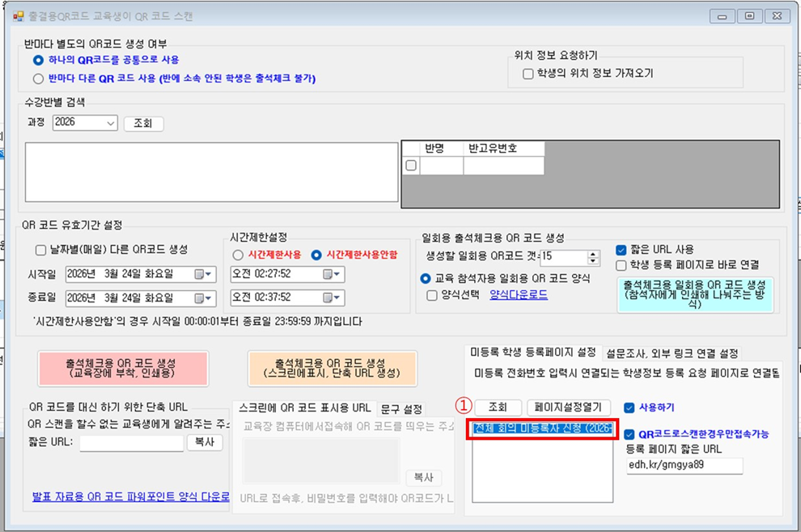
Task: Click the '등록 페이지 짧은 URL' text field
Action: click(684, 465)
